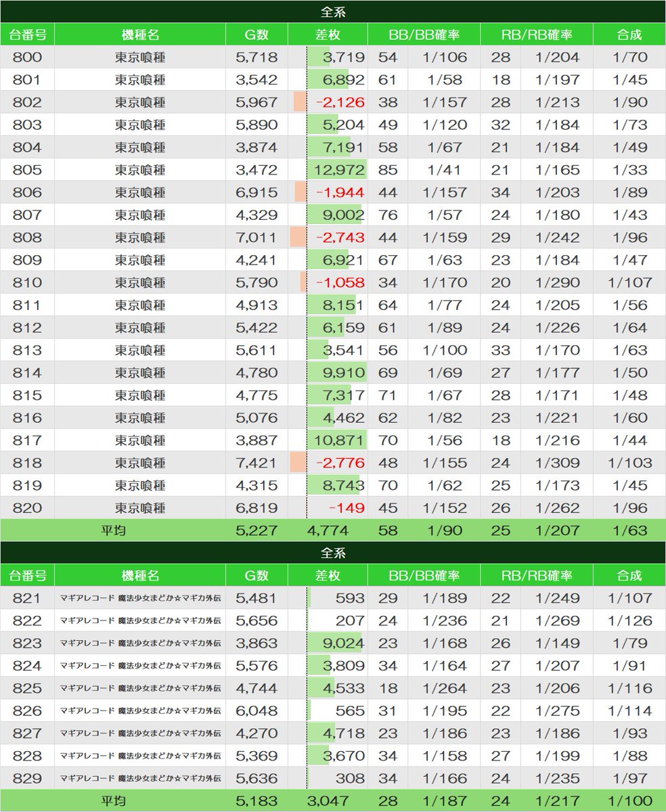Click the 1/79 合成 value

click(629, 644)
